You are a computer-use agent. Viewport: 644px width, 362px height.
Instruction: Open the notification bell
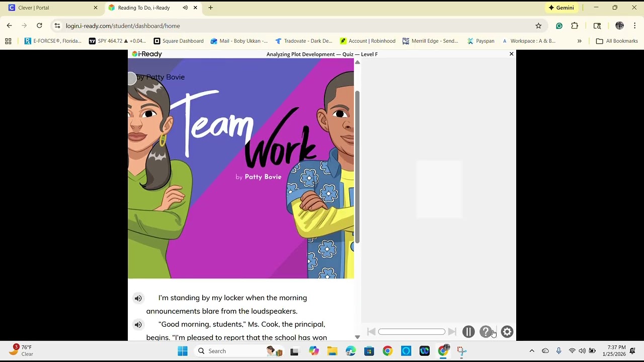pos(633,351)
